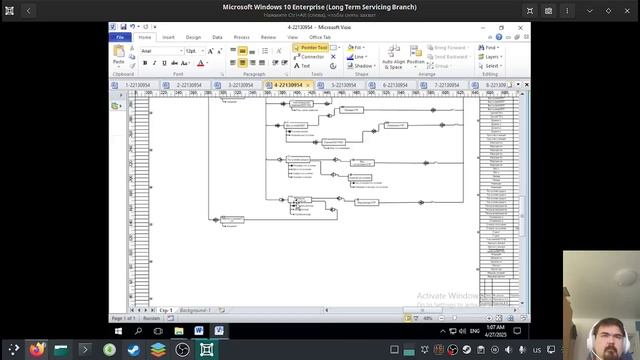
Task: Open the font name dropdown
Action: (x=181, y=51)
